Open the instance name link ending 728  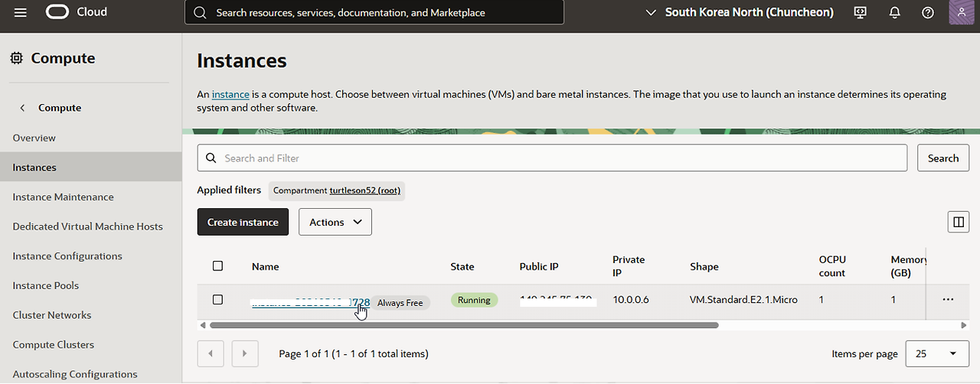[311, 302]
